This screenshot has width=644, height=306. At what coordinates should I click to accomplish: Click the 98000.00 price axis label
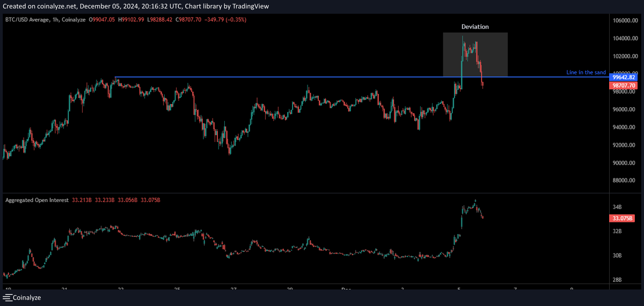pyautogui.click(x=625, y=92)
